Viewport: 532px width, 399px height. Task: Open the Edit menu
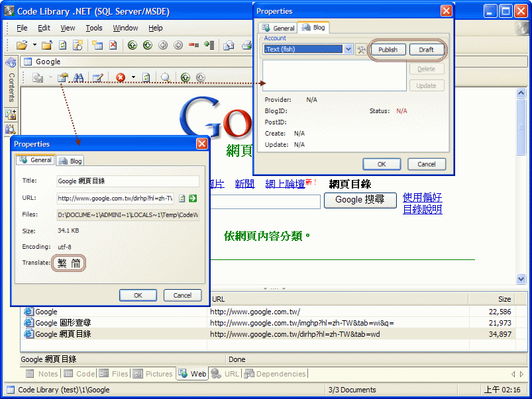pyautogui.click(x=44, y=28)
